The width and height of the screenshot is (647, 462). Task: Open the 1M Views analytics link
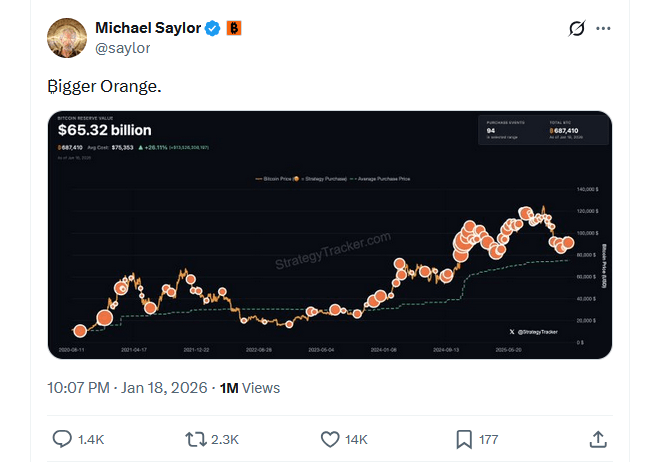pyautogui.click(x=249, y=387)
